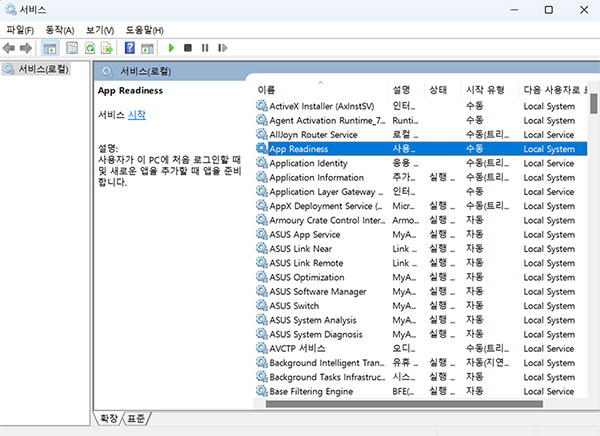Screen dimensions: 600x436
Task: Open the 동작(A) menu
Action: pyautogui.click(x=60, y=30)
